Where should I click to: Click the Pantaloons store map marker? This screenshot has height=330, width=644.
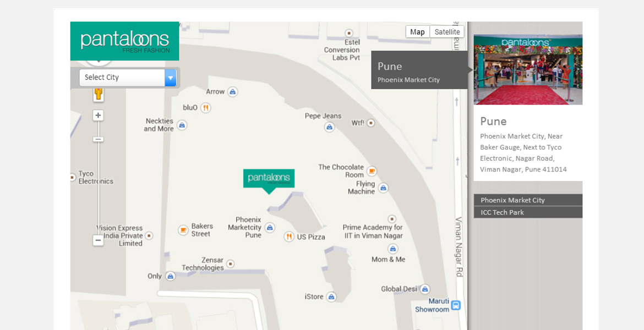269,179
